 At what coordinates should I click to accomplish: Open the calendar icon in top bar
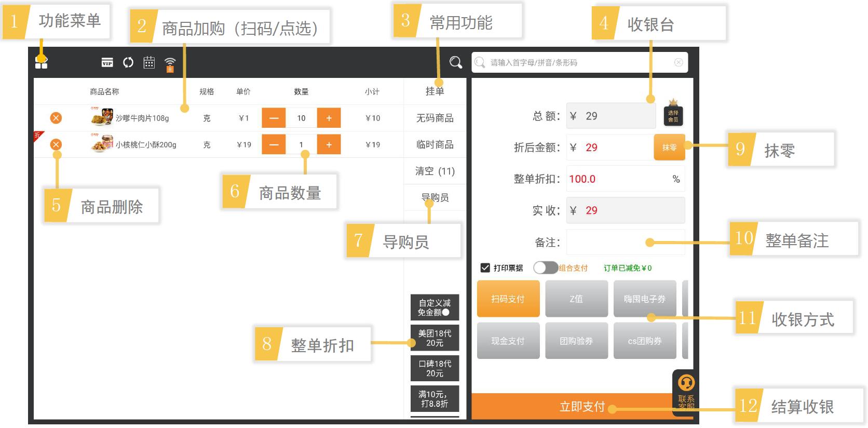(x=149, y=63)
